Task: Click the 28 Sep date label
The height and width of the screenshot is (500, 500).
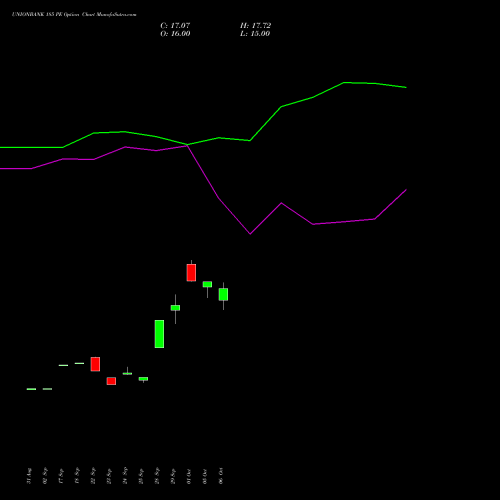Action: coord(157,476)
